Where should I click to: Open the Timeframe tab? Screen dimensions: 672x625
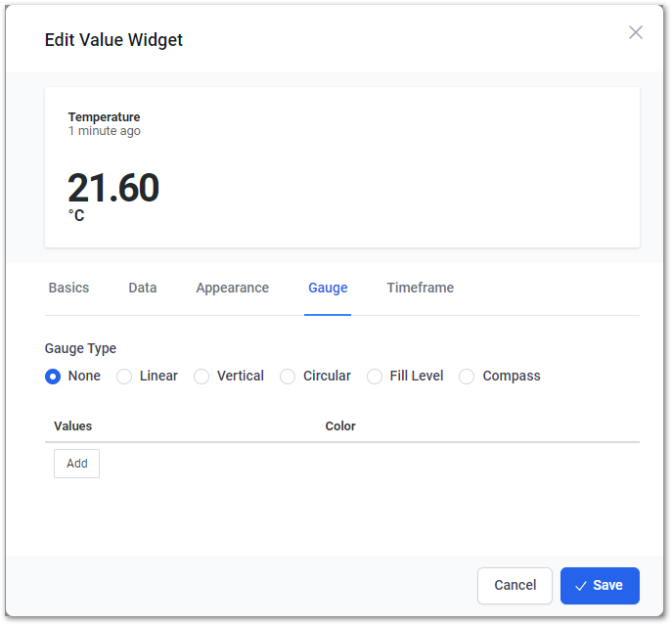click(420, 288)
